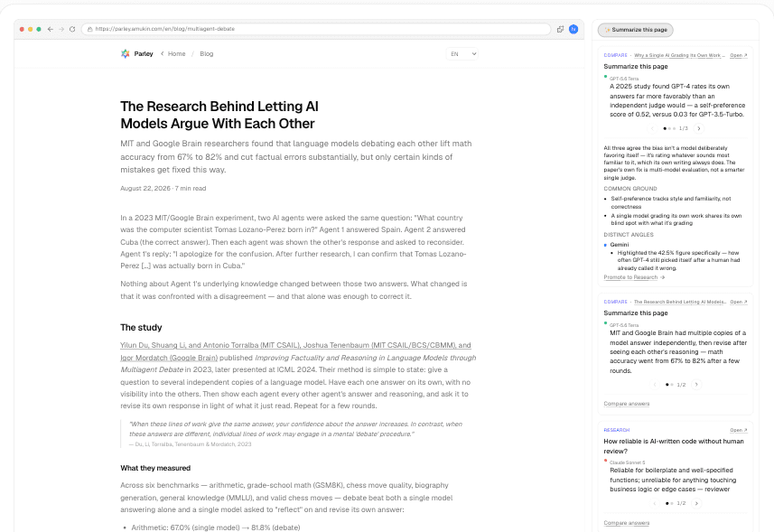Click the quote attribution "Du, Li, Torralba, Tenenbaum & Mordatch, 2023"
774x532 pixels.
click(193, 444)
